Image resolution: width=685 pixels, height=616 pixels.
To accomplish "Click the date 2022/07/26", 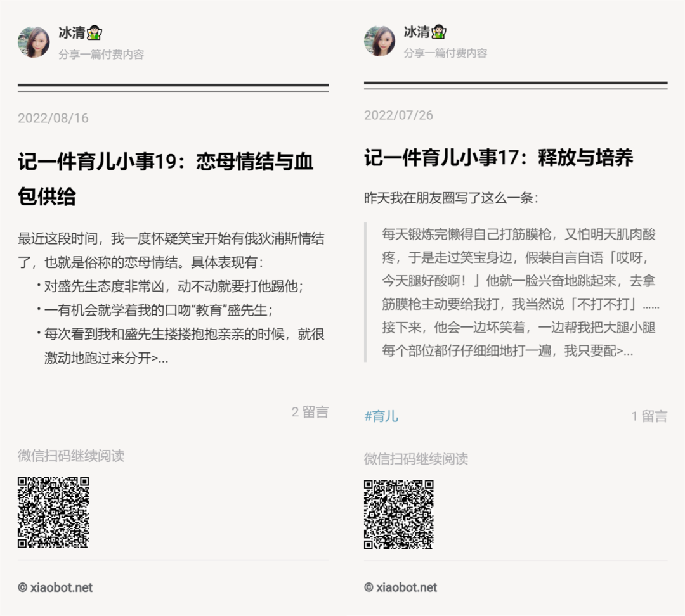I will click(398, 115).
